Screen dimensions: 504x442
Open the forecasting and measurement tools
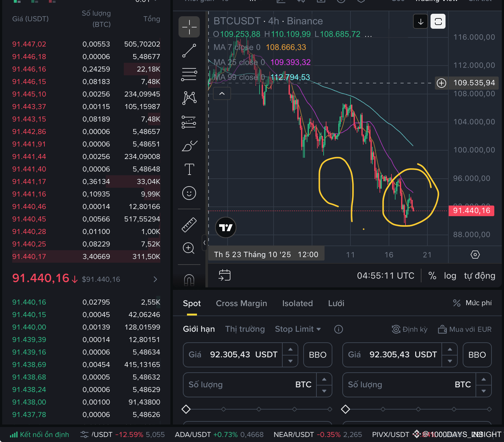189,122
